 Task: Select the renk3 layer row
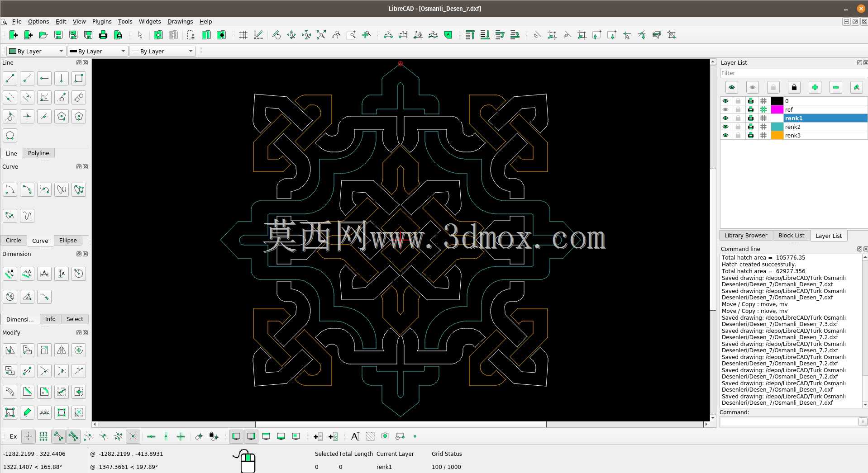click(794, 135)
